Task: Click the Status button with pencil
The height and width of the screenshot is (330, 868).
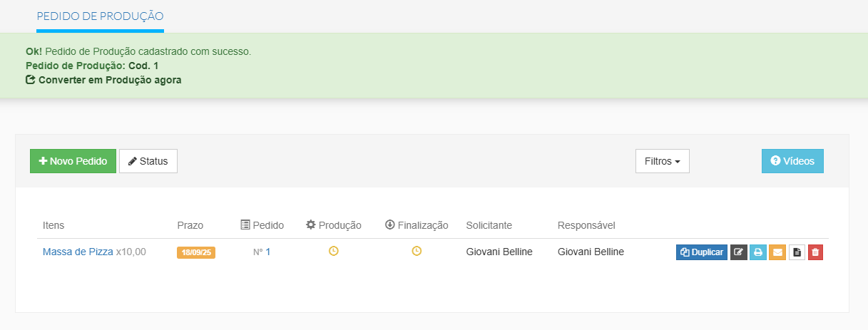Action: (148, 161)
